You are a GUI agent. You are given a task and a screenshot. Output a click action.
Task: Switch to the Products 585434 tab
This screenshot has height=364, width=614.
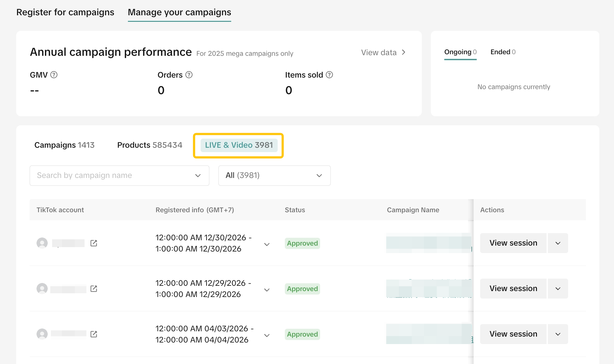click(x=149, y=145)
